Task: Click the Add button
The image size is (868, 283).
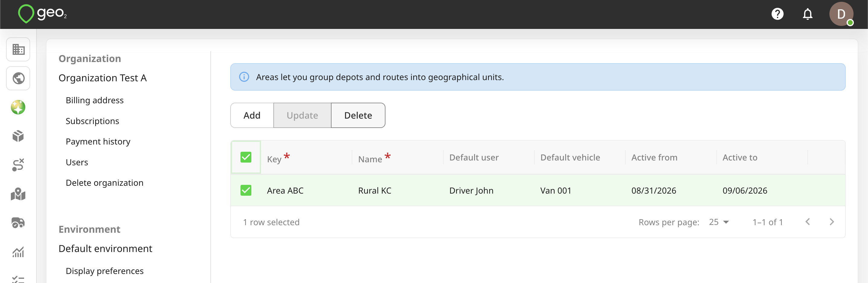Action: click(x=252, y=115)
